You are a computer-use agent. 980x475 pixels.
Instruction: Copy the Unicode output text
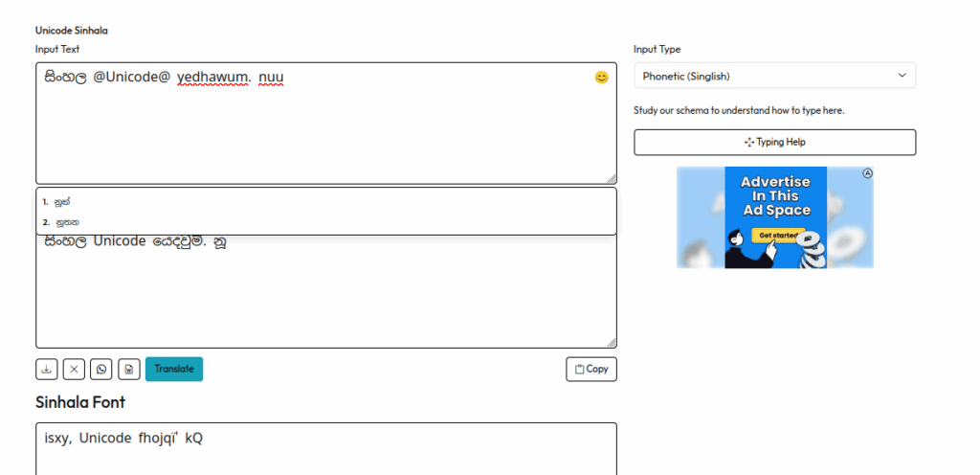(591, 369)
